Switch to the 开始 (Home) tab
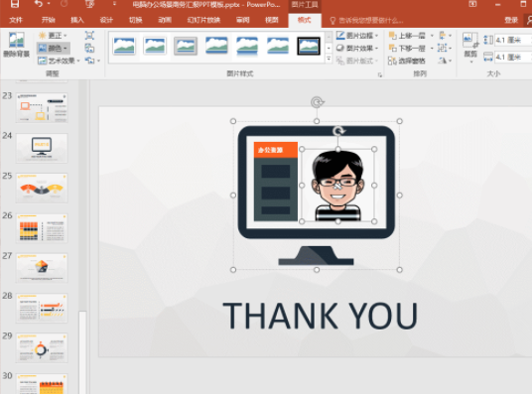This screenshot has width=532, height=396. pos(49,20)
